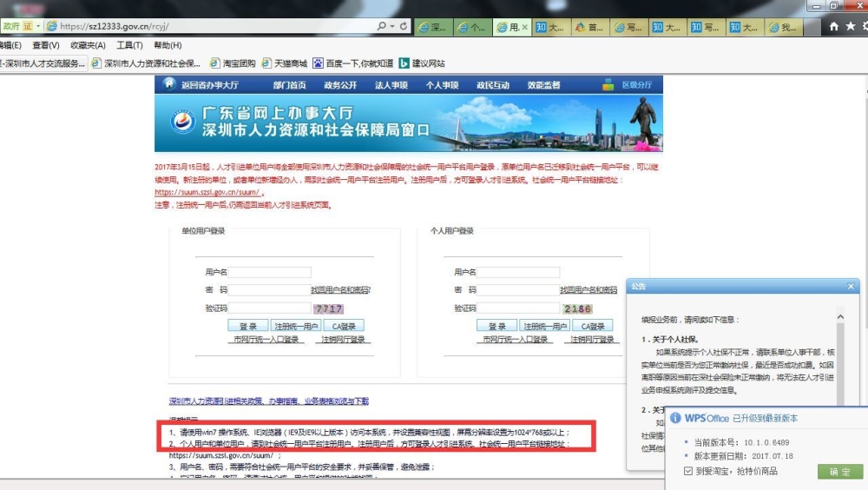Switch to the 深... browser tab
The width and height of the screenshot is (868, 490).
pos(433,27)
